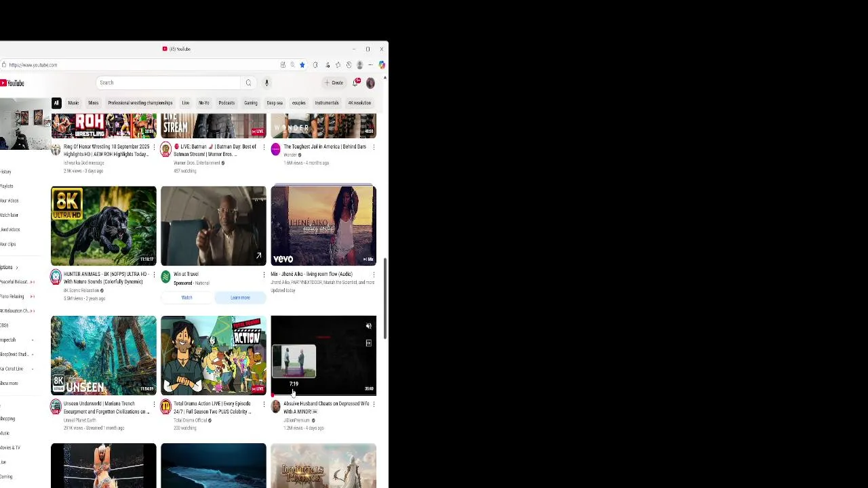The height and width of the screenshot is (488, 868).
Task: Open the YouTube account avatar menu
Action: [370, 83]
